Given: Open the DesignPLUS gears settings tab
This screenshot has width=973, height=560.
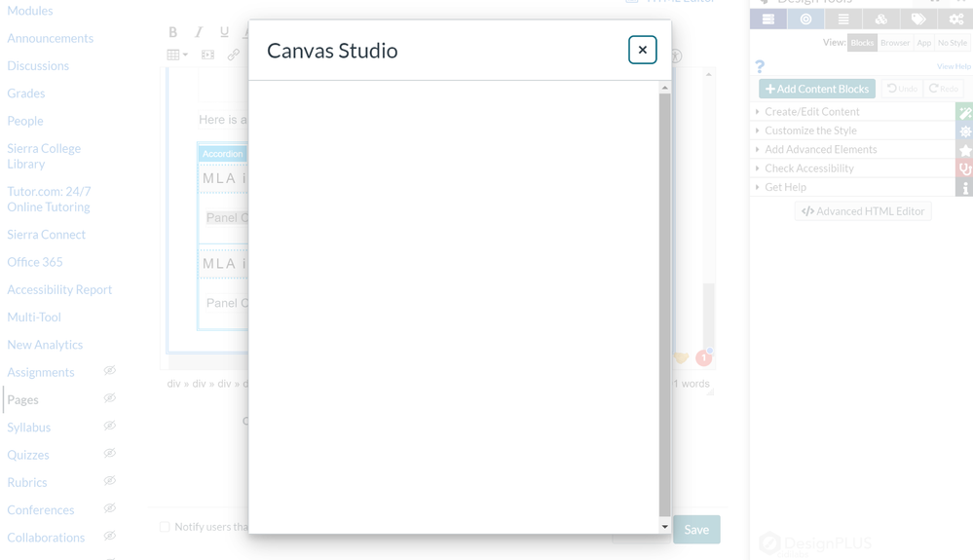Looking at the screenshot, I should [x=955, y=19].
